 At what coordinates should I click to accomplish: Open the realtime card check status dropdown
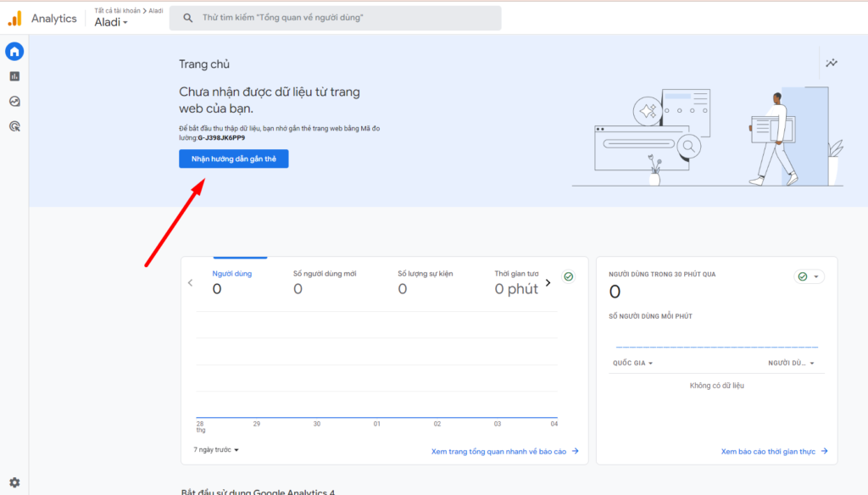[x=809, y=277]
